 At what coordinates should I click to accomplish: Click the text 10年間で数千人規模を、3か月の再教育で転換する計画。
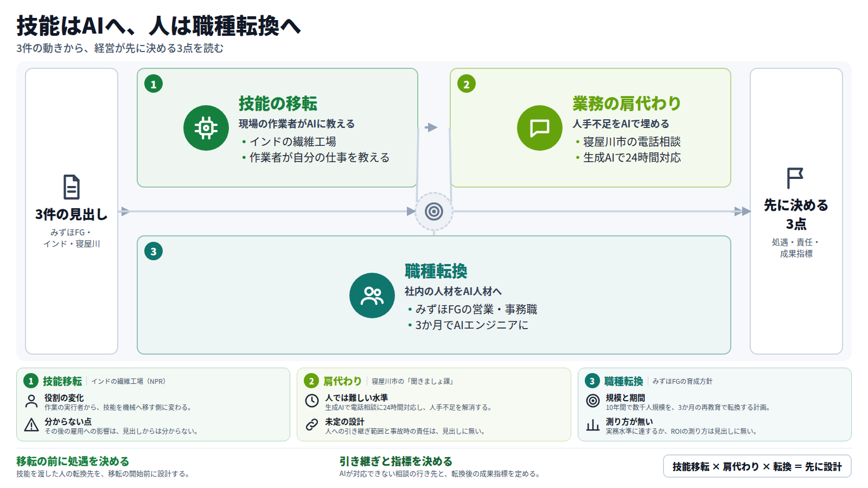point(688,407)
